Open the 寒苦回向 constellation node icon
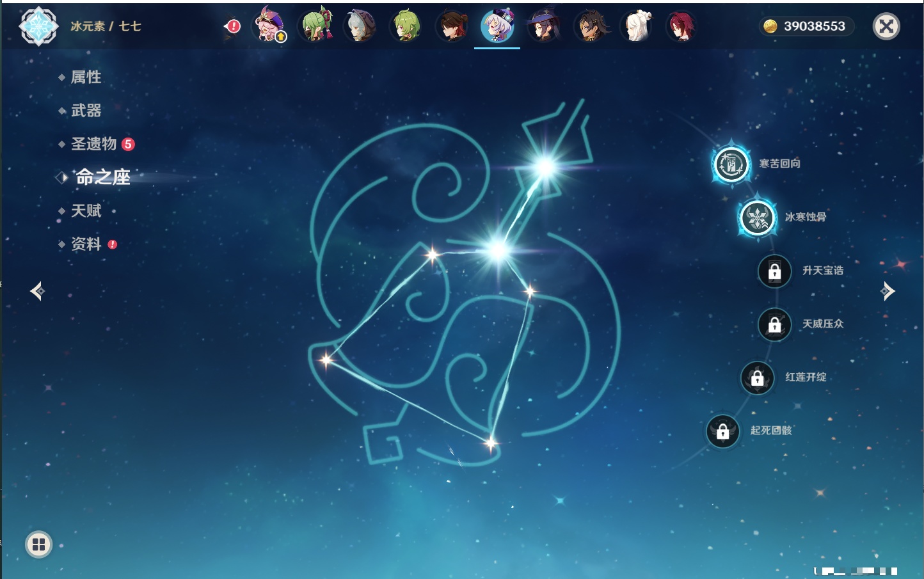 [731, 164]
